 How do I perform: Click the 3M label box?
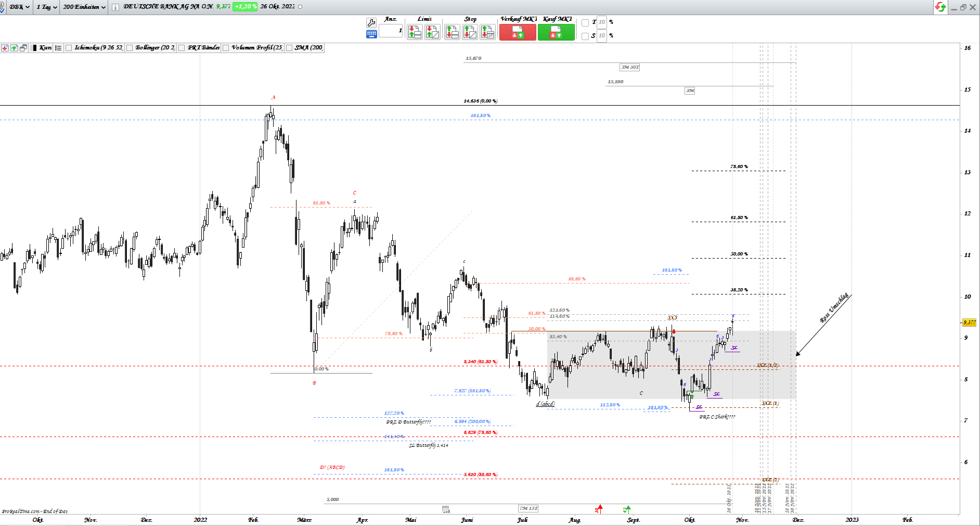click(x=690, y=91)
